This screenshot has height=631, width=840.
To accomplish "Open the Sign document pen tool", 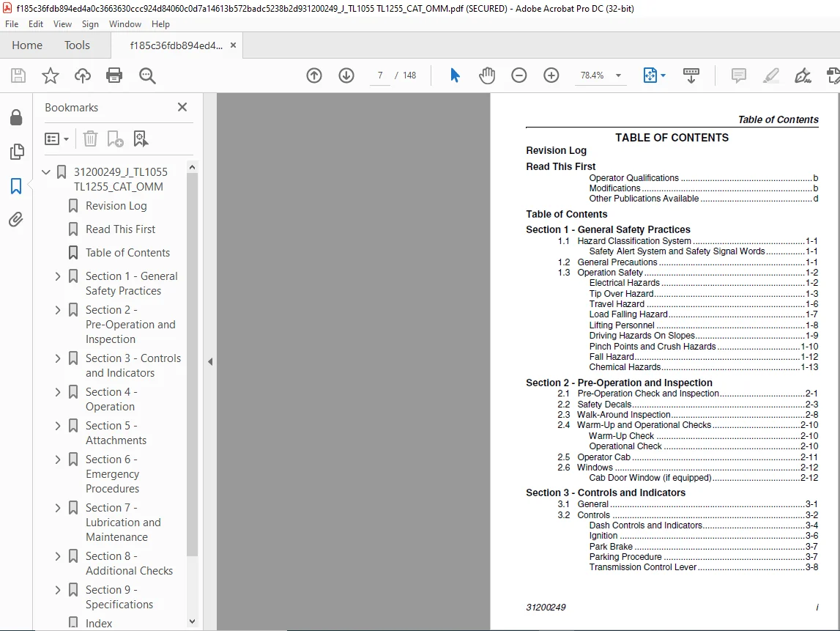I will point(803,75).
